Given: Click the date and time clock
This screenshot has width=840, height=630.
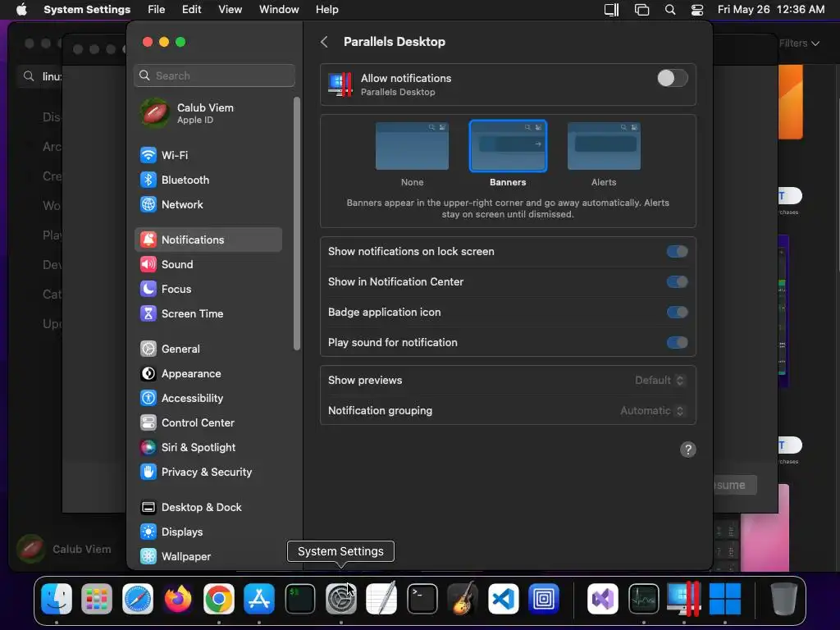Looking at the screenshot, I should point(771,10).
